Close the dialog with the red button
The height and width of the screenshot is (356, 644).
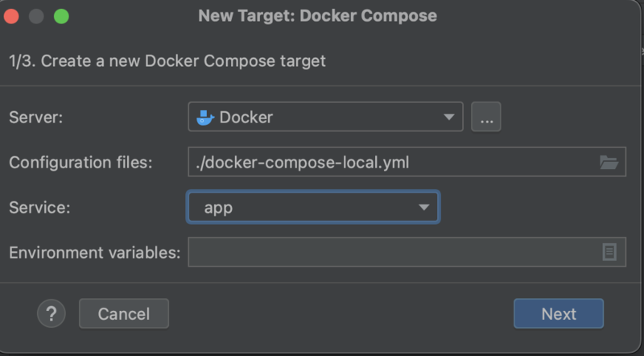pyautogui.click(x=12, y=16)
